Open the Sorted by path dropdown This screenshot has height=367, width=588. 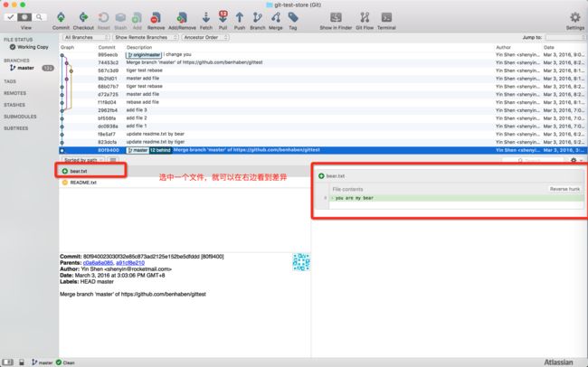[x=83, y=160]
